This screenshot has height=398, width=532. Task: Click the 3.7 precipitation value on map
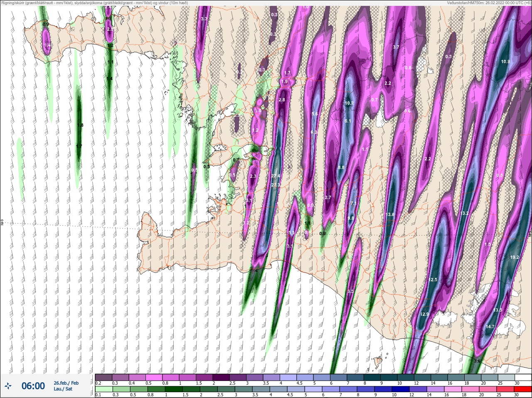pyautogui.click(x=396, y=47)
